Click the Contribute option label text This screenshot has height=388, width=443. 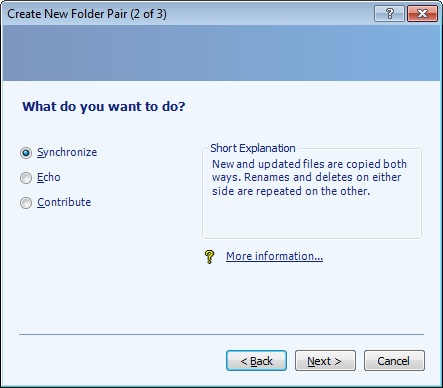(64, 202)
